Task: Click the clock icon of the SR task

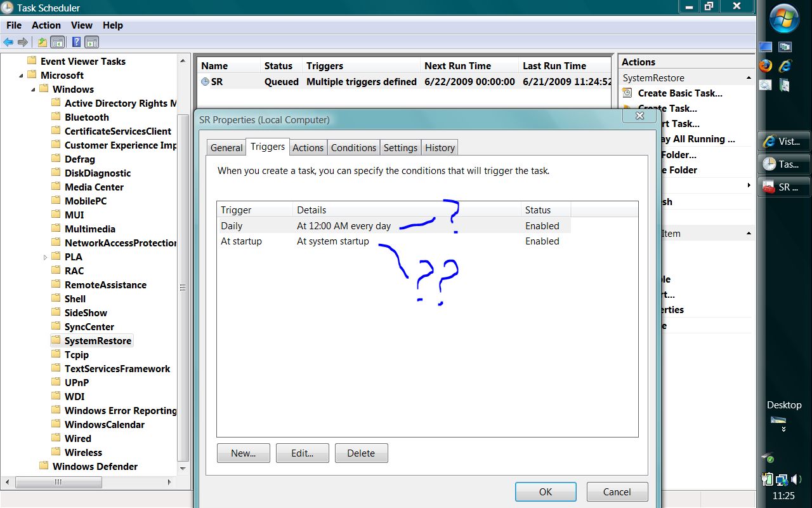Action: tap(205, 82)
